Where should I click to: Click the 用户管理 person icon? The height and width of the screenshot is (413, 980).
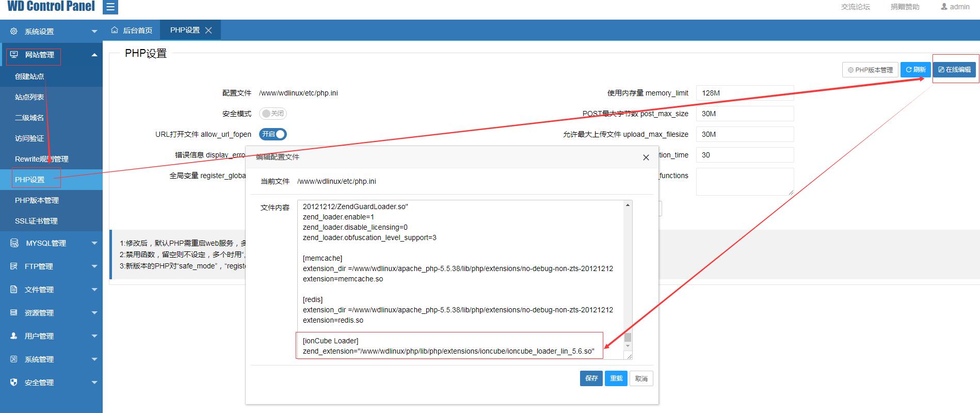point(14,336)
